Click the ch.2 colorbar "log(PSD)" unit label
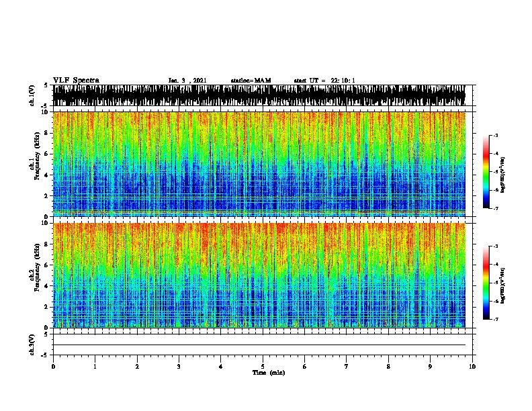Image resolution: width=532 pixels, height=411 pixels. point(502,285)
